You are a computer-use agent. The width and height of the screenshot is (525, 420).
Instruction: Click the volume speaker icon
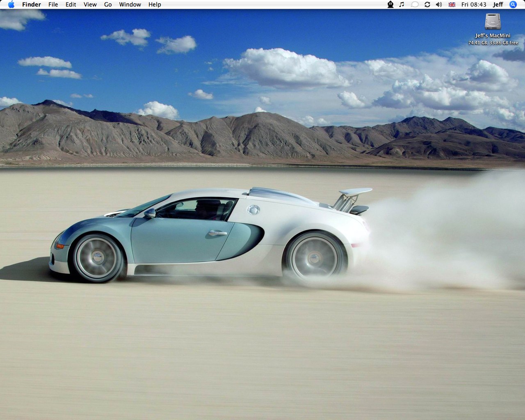tap(439, 5)
